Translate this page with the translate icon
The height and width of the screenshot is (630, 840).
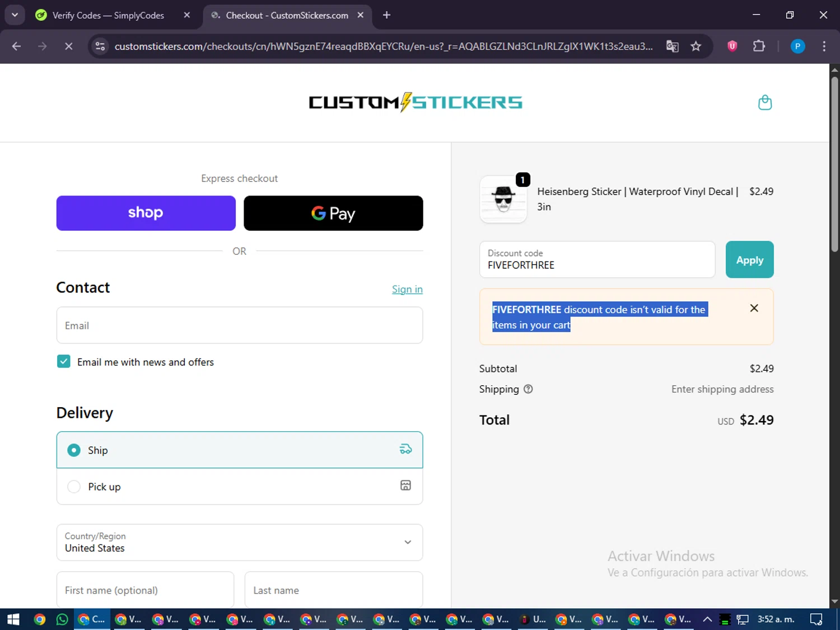click(672, 46)
